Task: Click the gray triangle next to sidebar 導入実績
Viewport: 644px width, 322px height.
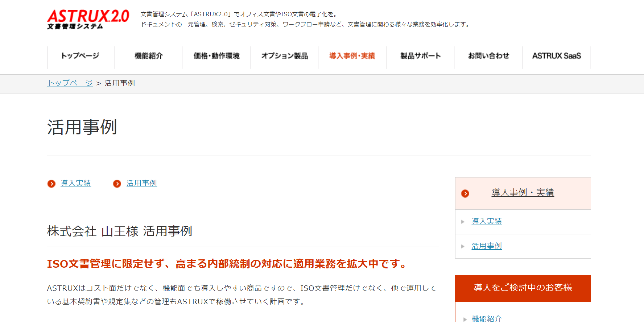Action: pyautogui.click(x=463, y=222)
